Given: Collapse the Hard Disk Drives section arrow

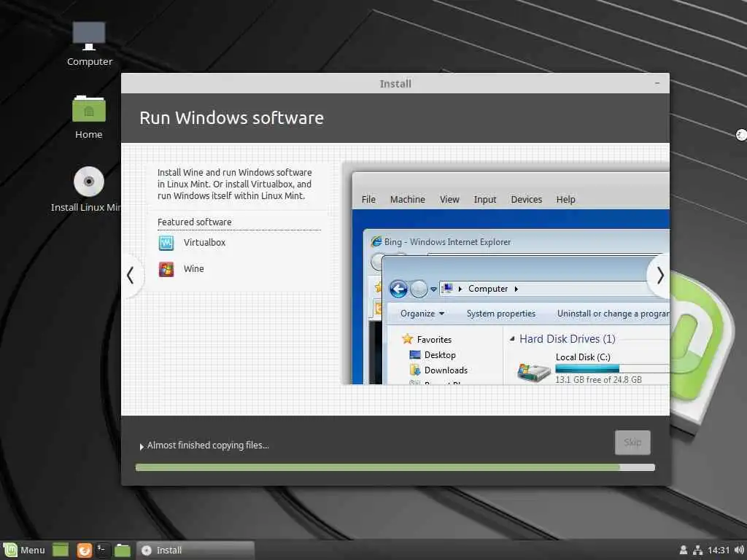Looking at the screenshot, I should click(512, 339).
